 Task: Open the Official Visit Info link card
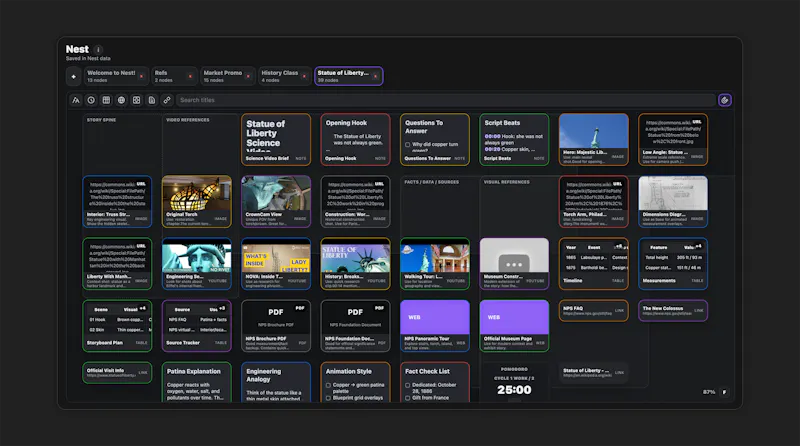117,373
